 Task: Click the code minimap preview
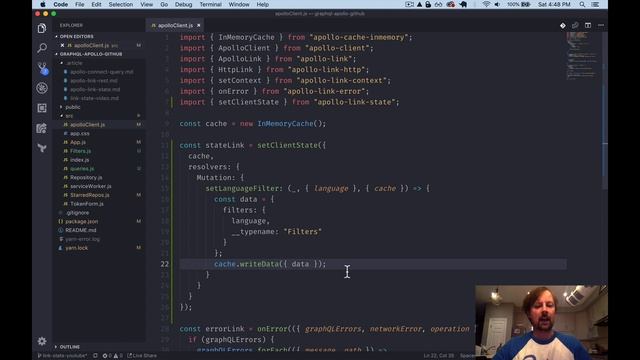(x=582, y=55)
